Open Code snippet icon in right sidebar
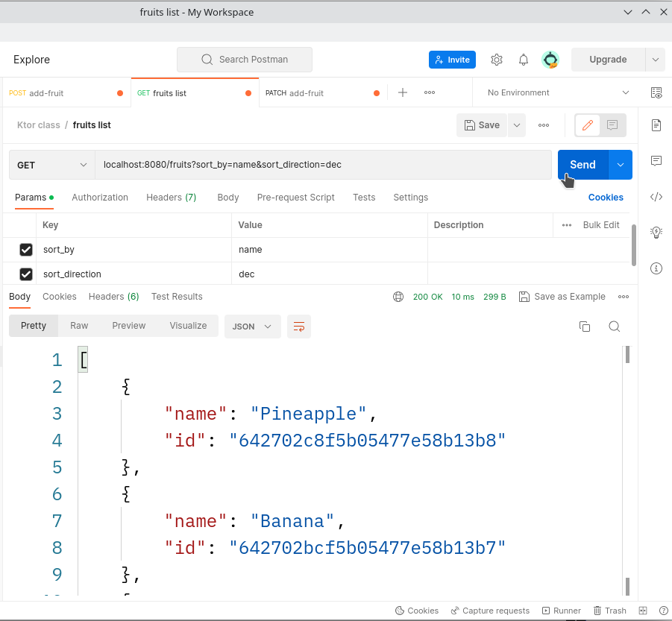 point(656,197)
